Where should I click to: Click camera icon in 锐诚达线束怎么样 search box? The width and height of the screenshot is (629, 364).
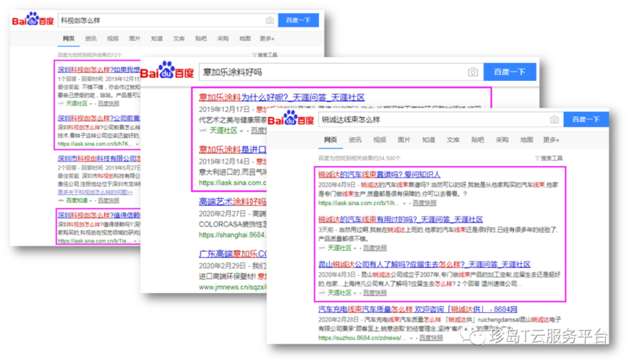pos(554,119)
